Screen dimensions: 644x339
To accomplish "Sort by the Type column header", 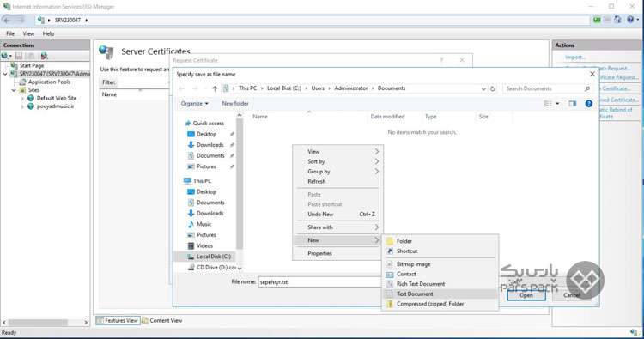I will pyautogui.click(x=431, y=117).
